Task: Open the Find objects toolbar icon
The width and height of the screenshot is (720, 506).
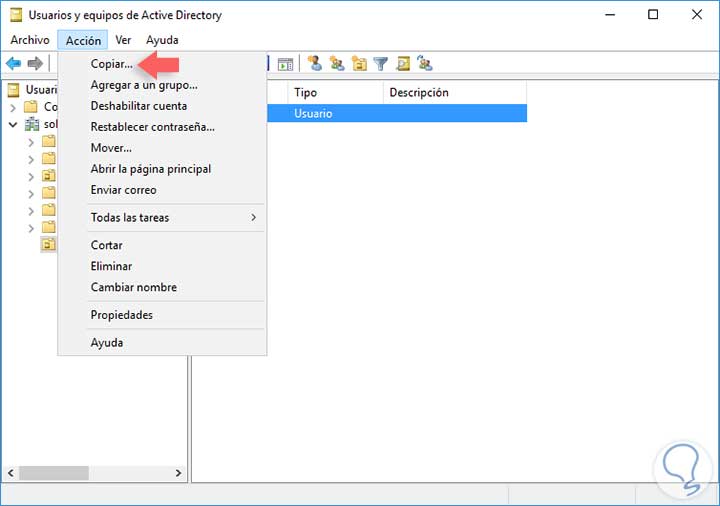Action: click(403, 63)
